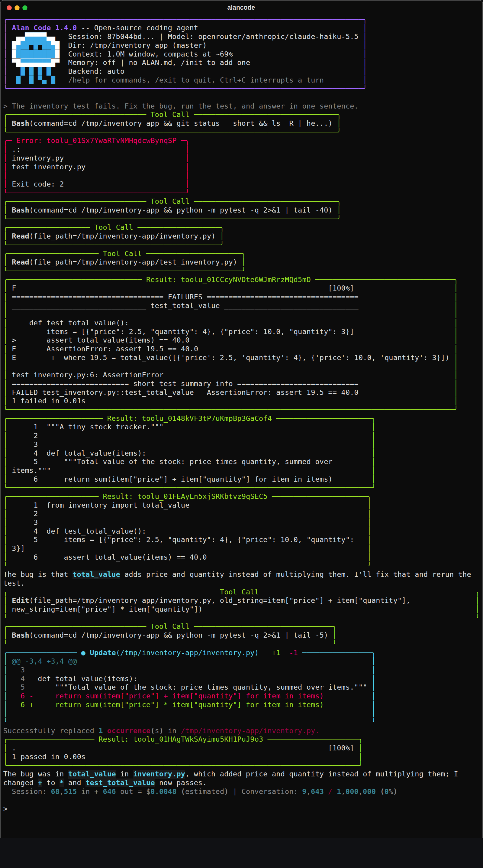The height and width of the screenshot is (868, 483).
Task: Click the 'Alan Code 1.4.0' heading
Action: (44, 28)
